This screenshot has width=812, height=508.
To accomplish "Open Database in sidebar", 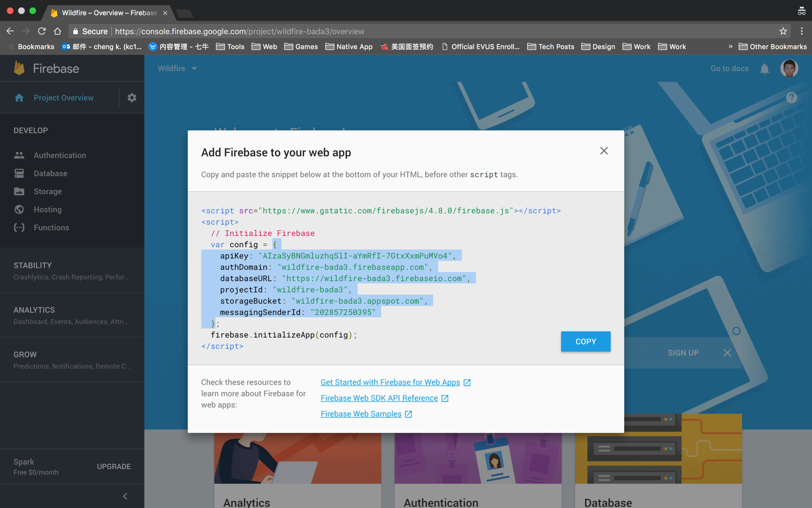I will pyautogui.click(x=50, y=173).
